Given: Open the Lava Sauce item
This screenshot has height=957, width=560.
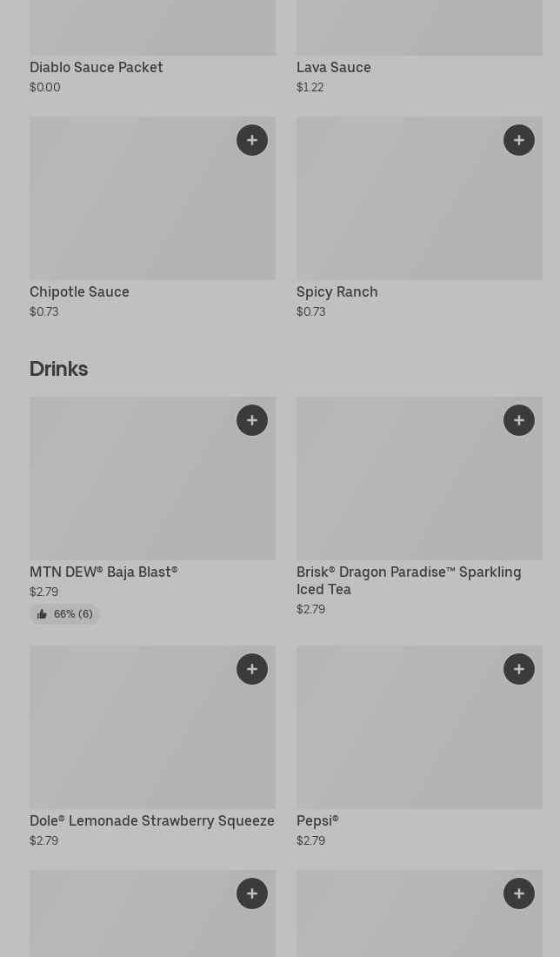Looking at the screenshot, I should 334,68.
